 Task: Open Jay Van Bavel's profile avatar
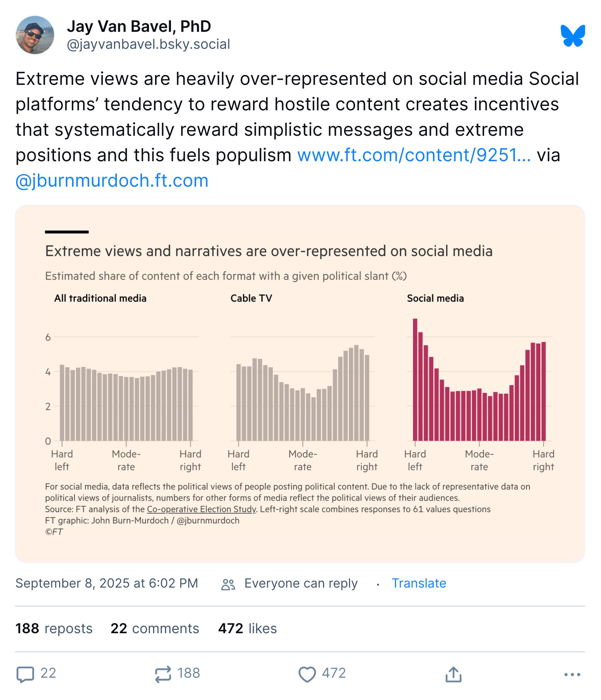tap(35, 35)
